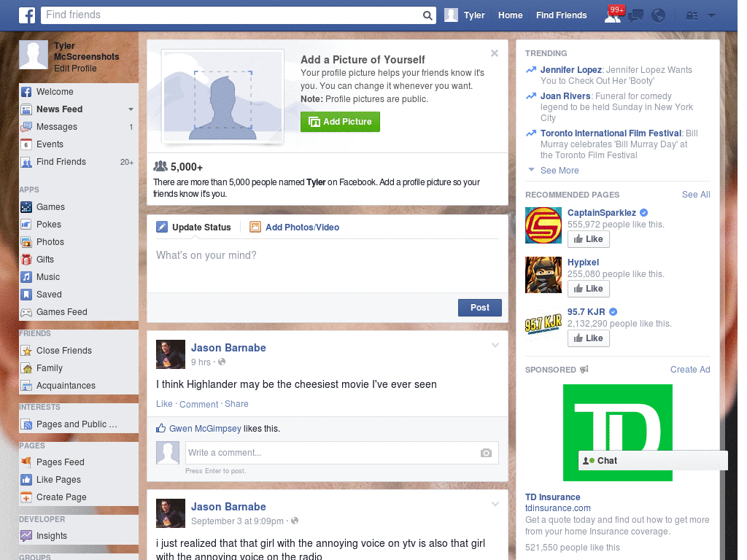This screenshot has width=747, height=560.
Task: Open Pages Feed flag icon
Action: click(x=26, y=462)
